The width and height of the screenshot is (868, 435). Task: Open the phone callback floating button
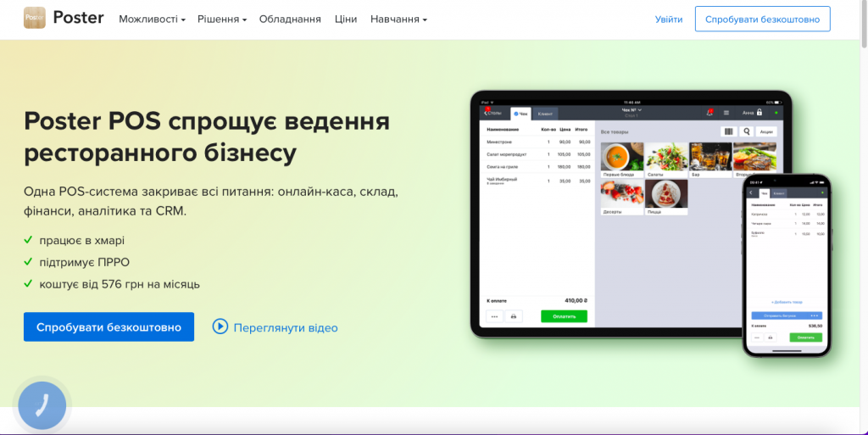pos(42,405)
